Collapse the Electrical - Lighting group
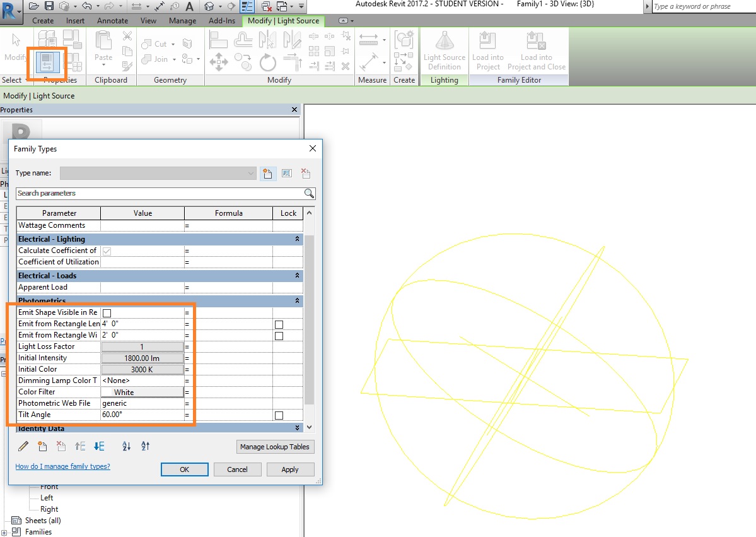Screen dimensions: 756x537 297,239
